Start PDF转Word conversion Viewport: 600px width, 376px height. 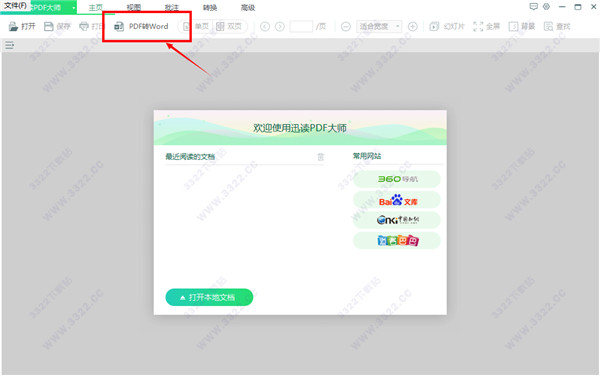[142, 26]
